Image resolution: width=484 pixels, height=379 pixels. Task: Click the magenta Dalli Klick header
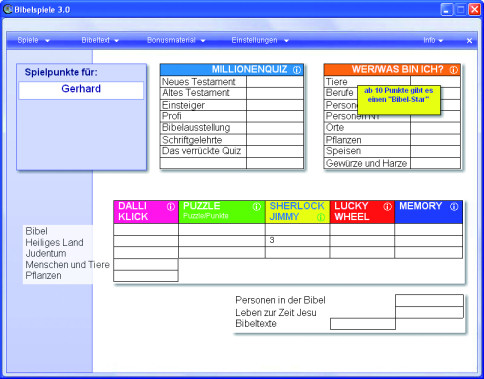pos(146,212)
